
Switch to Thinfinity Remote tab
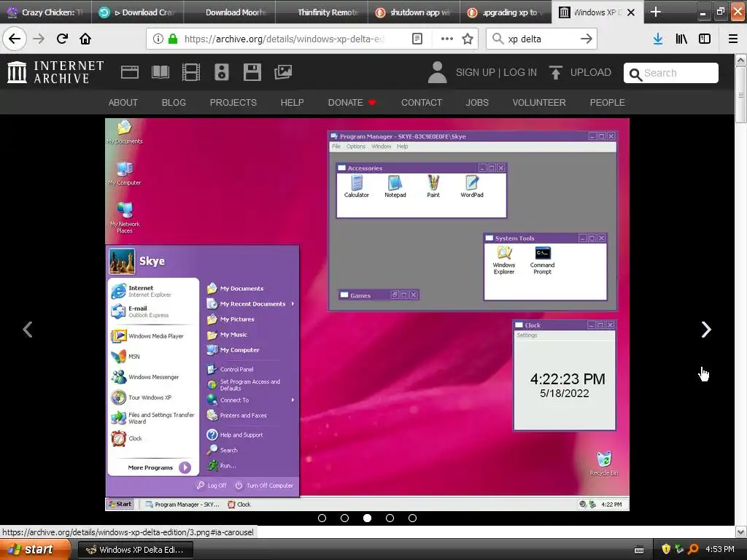322,12
